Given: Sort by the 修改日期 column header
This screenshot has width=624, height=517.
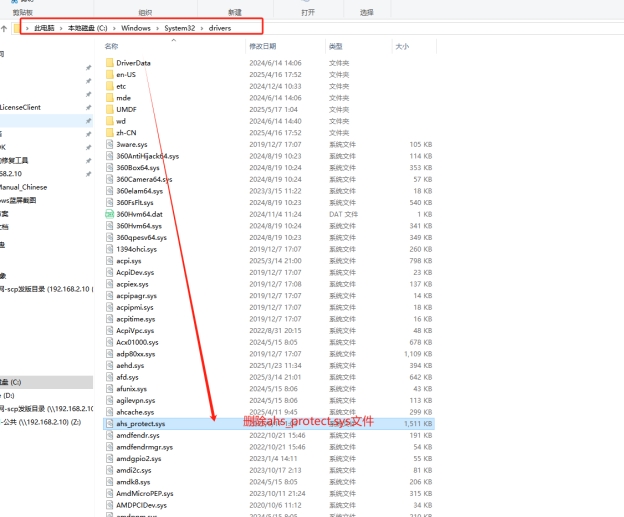Looking at the screenshot, I should (263, 47).
